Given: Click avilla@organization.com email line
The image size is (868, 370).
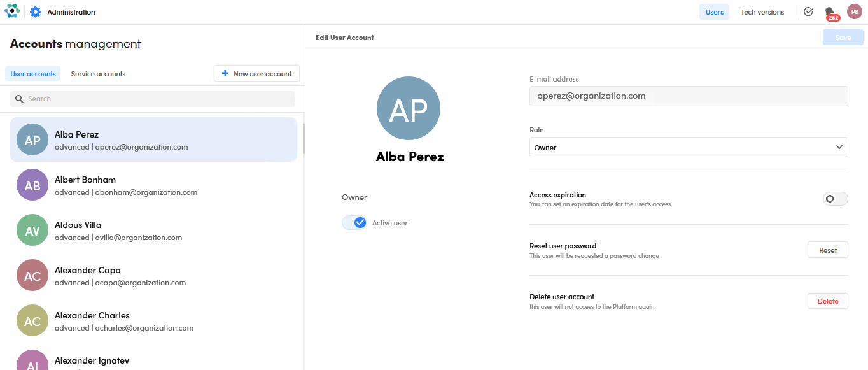Looking at the screenshot, I should click(x=118, y=238).
